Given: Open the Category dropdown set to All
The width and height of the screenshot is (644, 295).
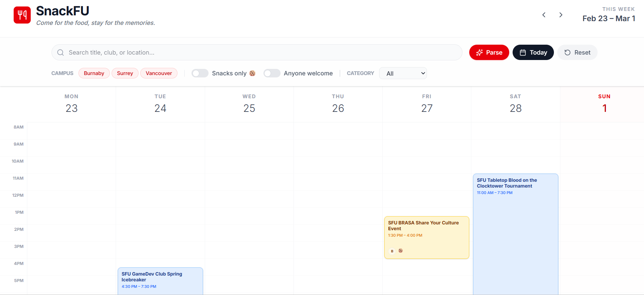Looking at the screenshot, I should [x=403, y=73].
